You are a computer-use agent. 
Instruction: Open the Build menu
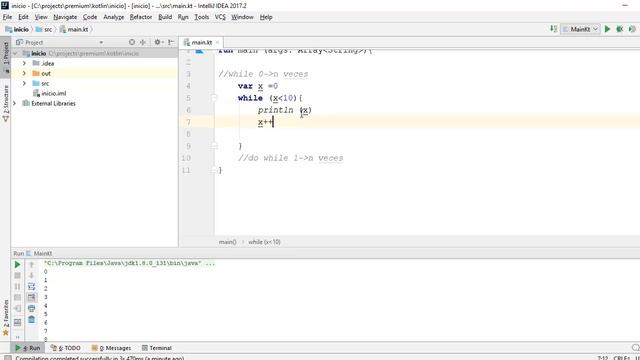point(165,17)
